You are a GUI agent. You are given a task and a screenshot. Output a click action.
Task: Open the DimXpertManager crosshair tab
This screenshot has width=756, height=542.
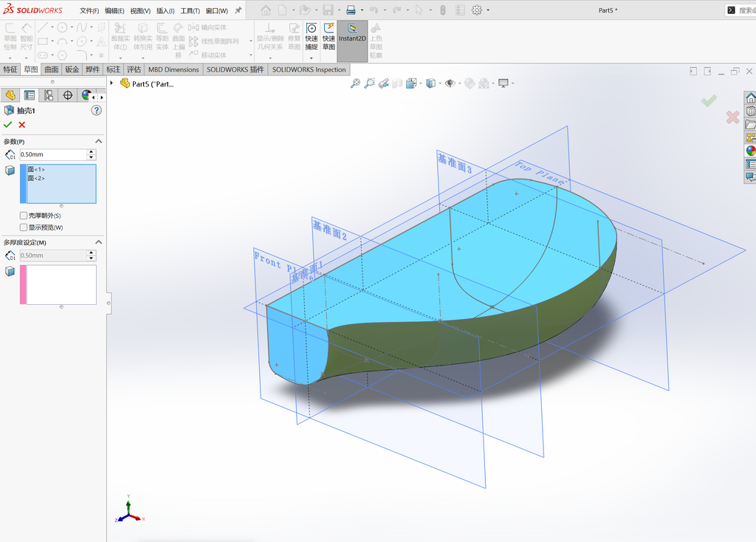pyautogui.click(x=68, y=95)
